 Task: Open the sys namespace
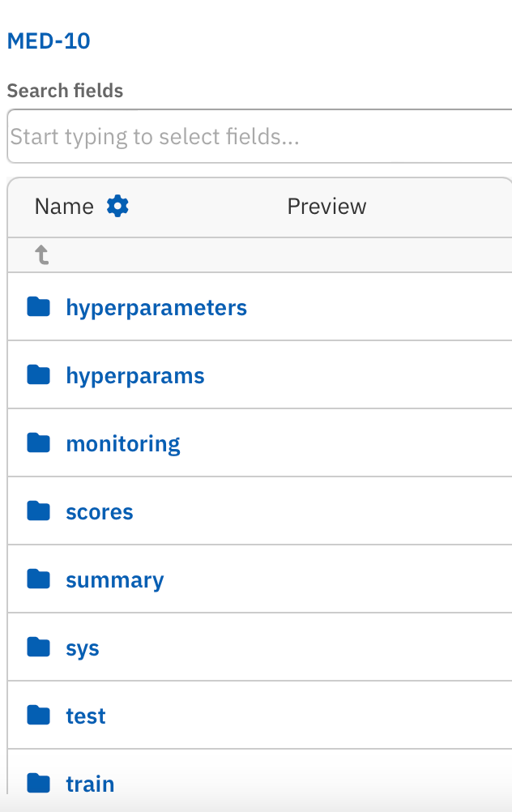coord(83,648)
